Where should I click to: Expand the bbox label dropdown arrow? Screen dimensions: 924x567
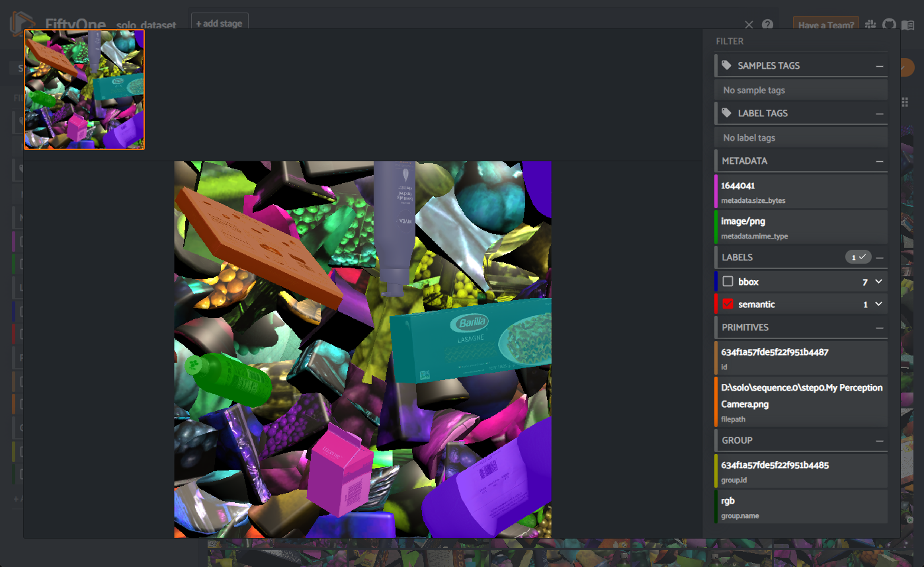(x=878, y=282)
